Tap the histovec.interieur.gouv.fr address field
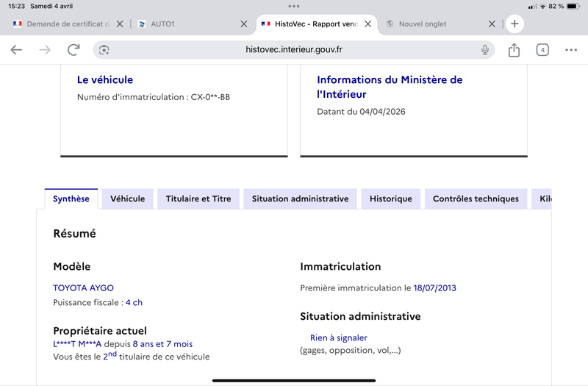 (294, 50)
